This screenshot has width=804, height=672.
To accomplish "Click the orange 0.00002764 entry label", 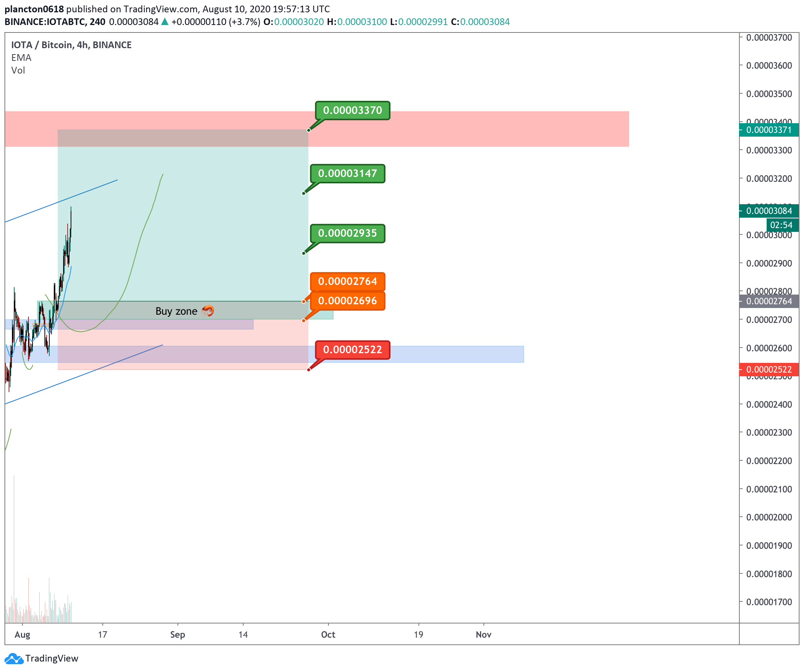I will tap(347, 281).
